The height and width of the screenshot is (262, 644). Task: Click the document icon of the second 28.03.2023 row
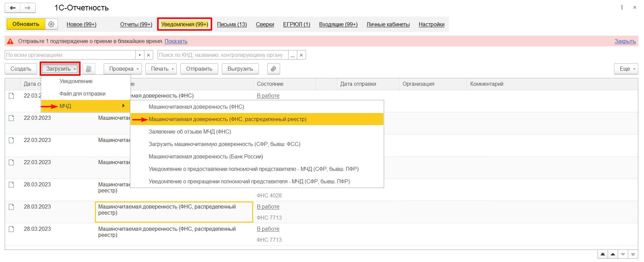11,207
